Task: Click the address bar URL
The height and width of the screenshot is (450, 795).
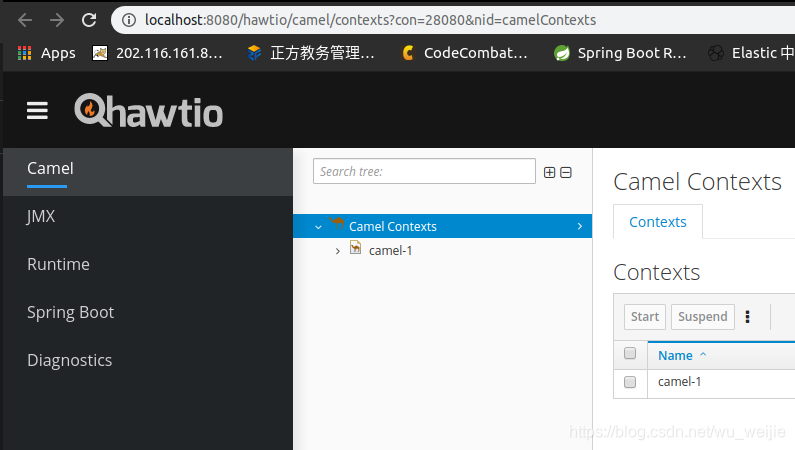Action: tap(370, 20)
